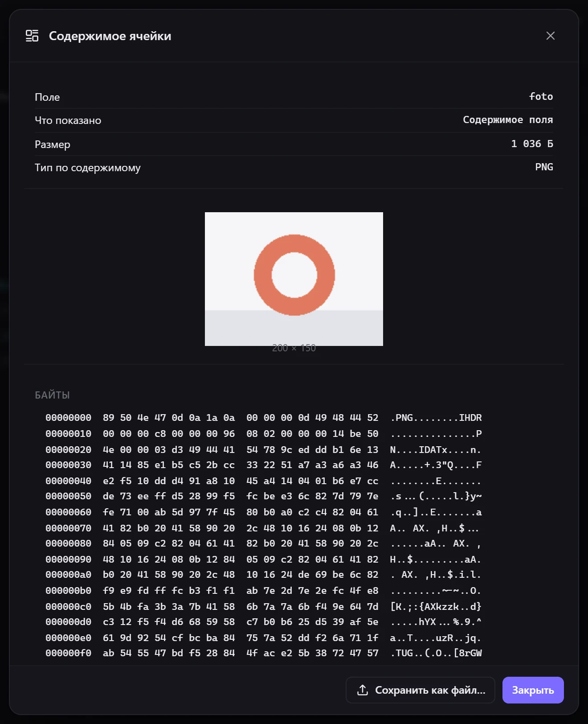This screenshot has width=588, height=724.
Task: Click the hex offset 00000090
Action: [68, 559]
